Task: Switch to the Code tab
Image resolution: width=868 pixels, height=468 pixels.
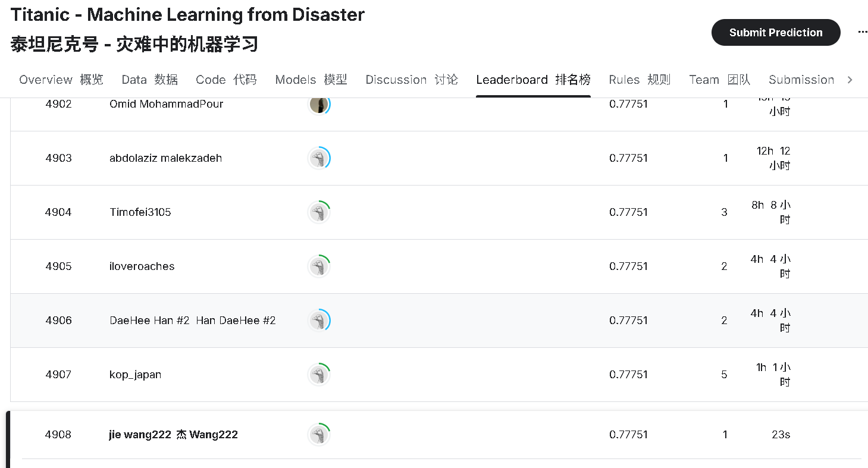Action: point(226,80)
